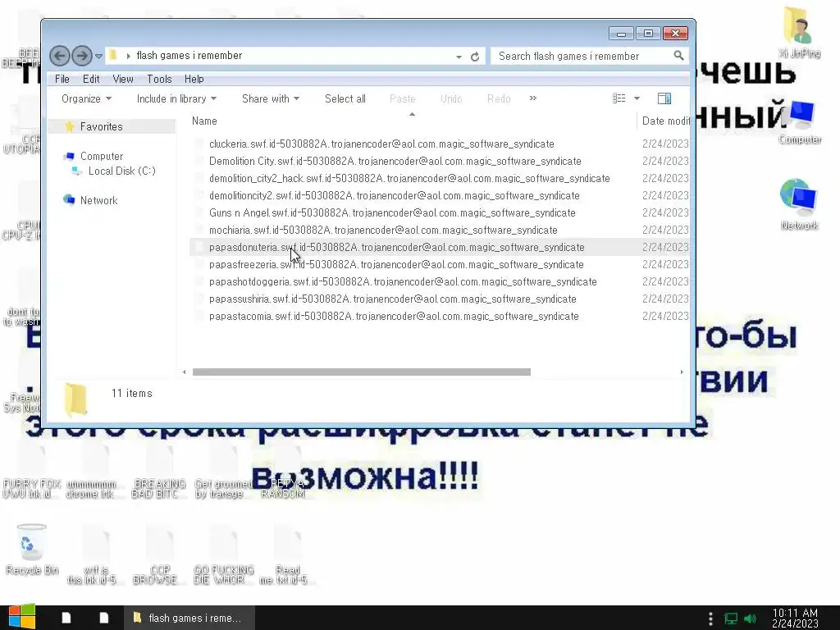This screenshot has height=630, width=840.
Task: Select Local Disk (C:) in navigation pane
Action: 121,171
